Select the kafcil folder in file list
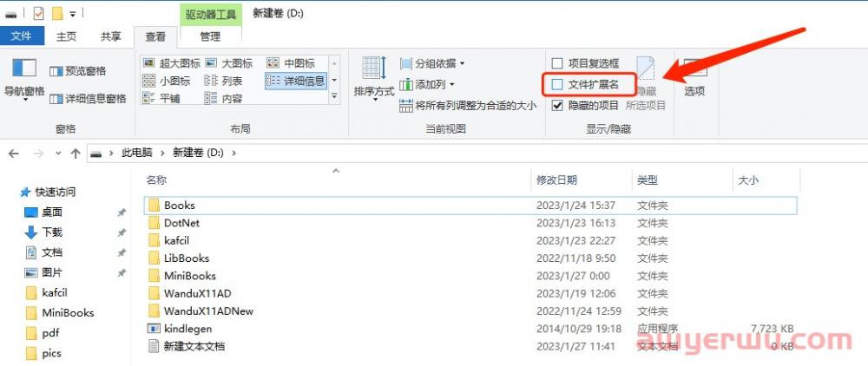 pyautogui.click(x=176, y=240)
